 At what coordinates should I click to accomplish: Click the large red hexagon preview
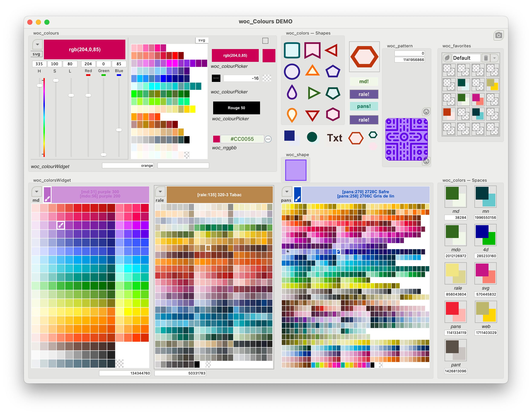point(364,57)
